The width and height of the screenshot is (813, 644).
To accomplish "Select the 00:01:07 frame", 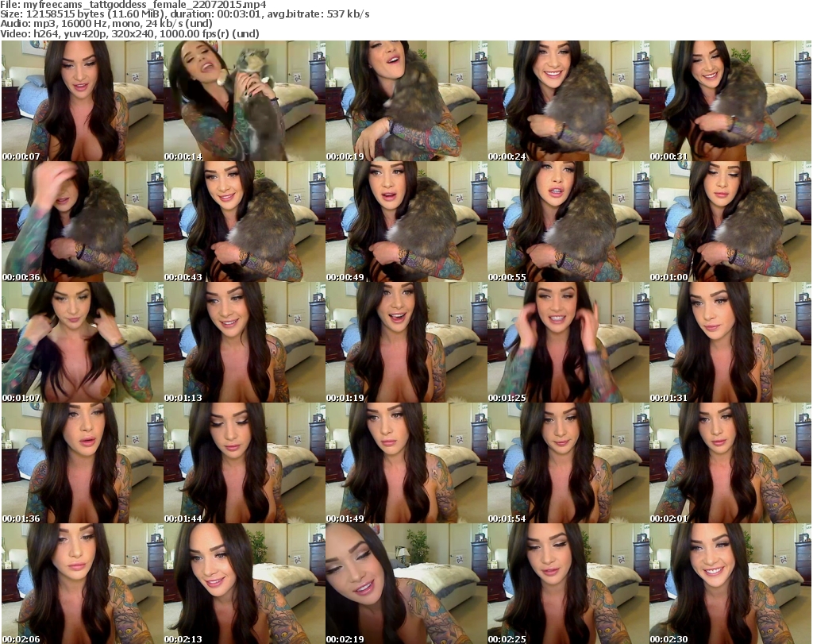I will click(x=82, y=342).
